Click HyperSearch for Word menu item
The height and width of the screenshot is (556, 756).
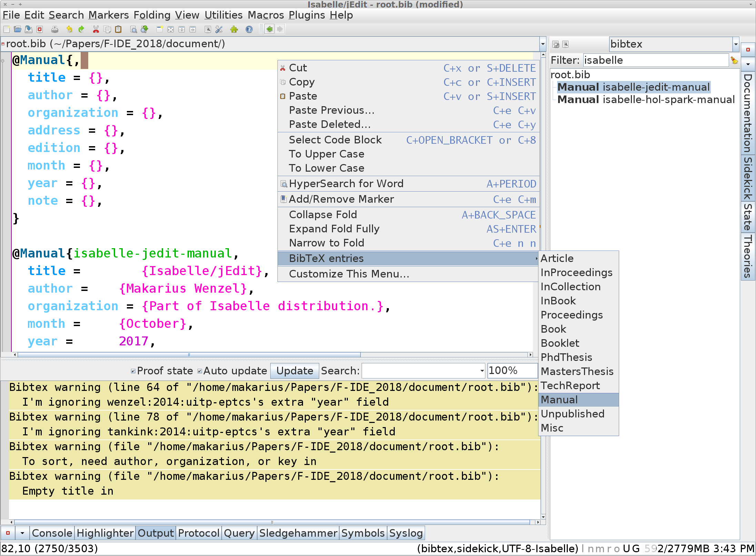(409, 184)
